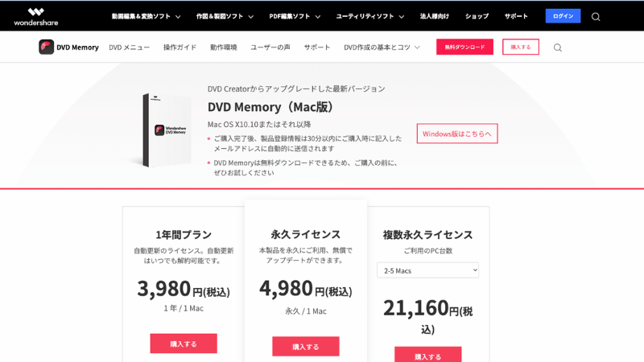
Task: Expand DVD作成の基本とコツ menu
Action: [x=382, y=47]
